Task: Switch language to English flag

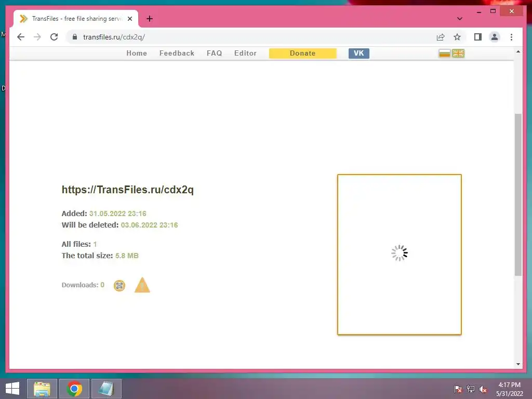Action: click(x=458, y=54)
